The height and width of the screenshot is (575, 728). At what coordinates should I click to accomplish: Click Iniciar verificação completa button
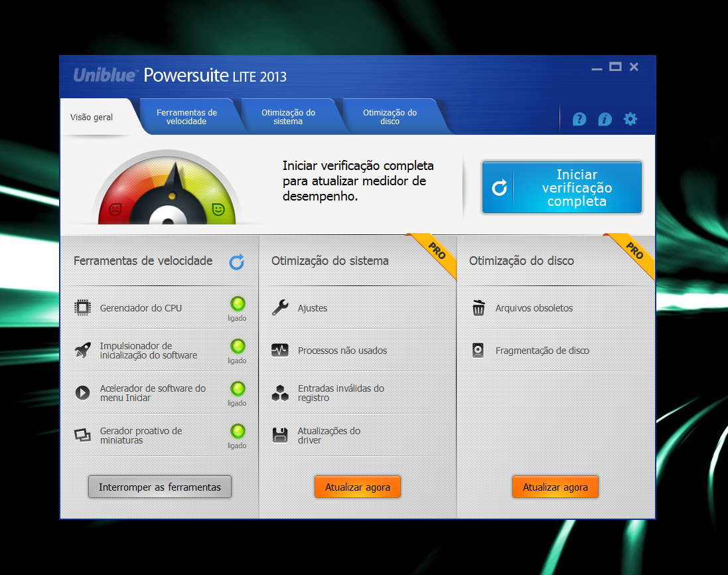tap(562, 188)
